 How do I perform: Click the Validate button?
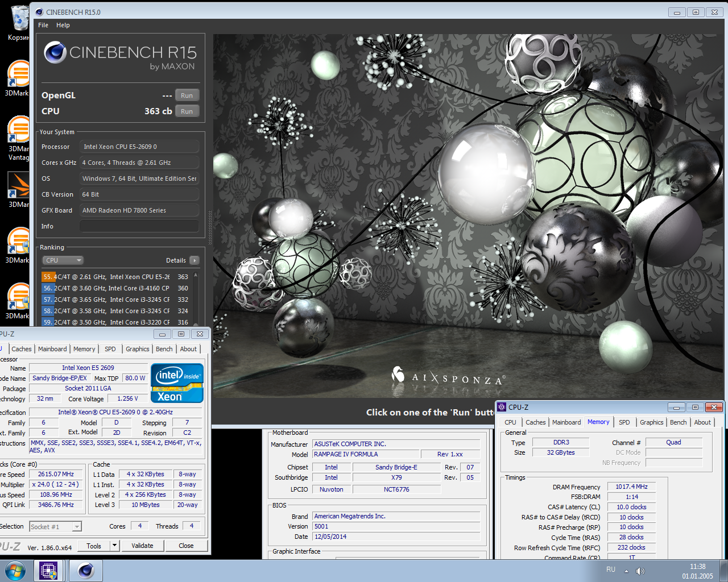point(142,546)
